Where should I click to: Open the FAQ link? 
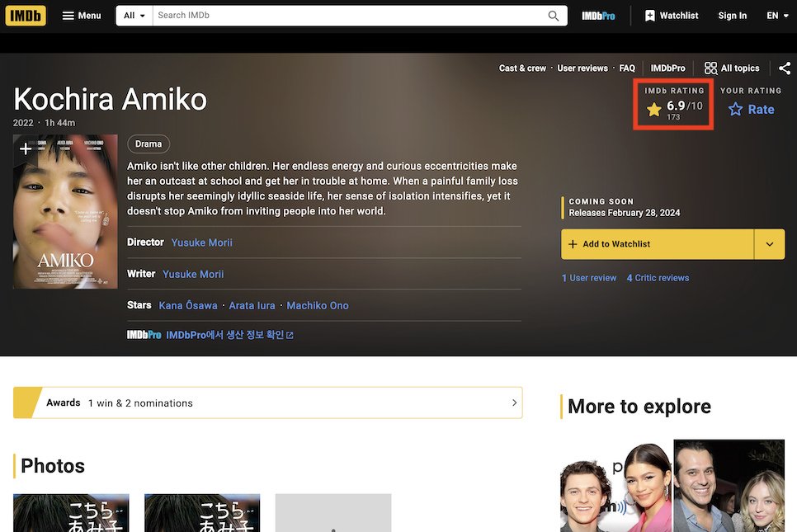coord(627,68)
